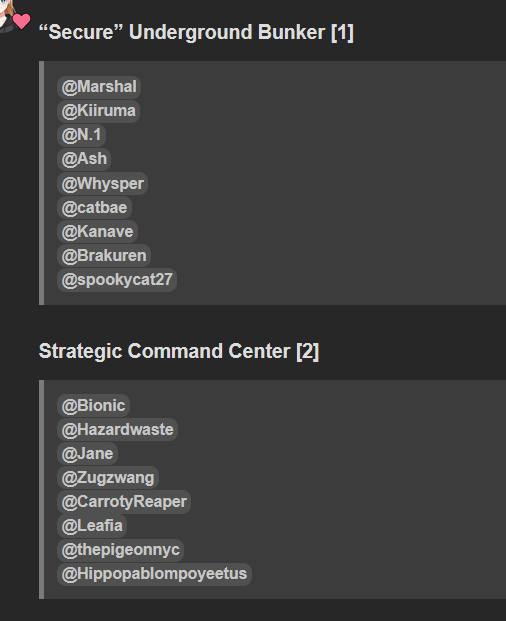This screenshot has height=621, width=506.
Task: Open the @spookycat27 mention
Action: (117, 280)
